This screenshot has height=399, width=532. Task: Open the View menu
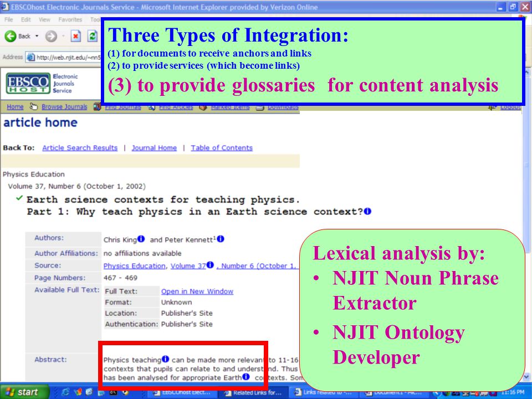(44, 20)
